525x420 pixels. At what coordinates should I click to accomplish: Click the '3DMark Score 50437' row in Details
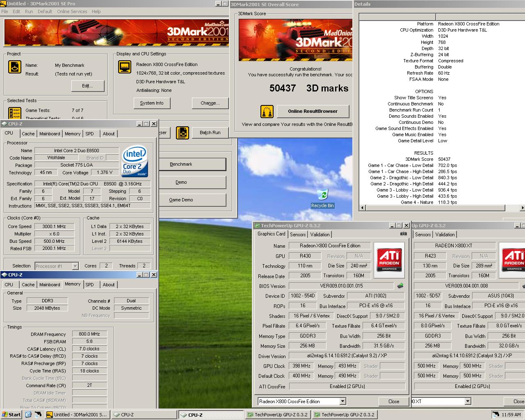(x=428, y=159)
